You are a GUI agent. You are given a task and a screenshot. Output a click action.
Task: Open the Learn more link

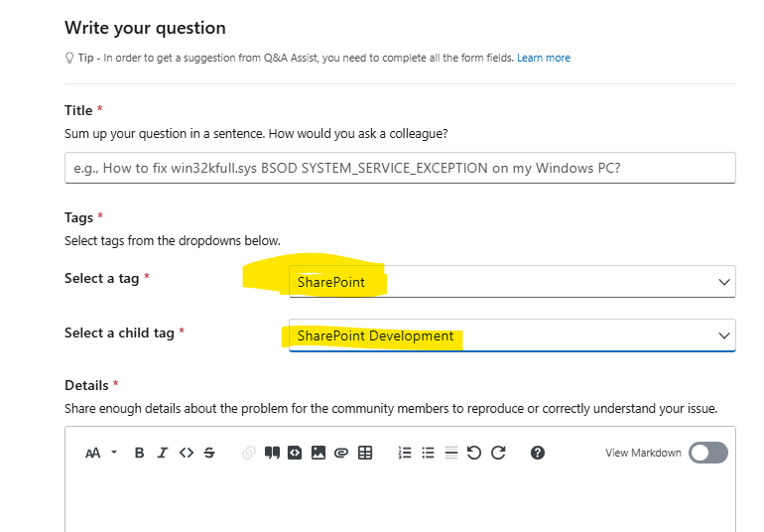pyautogui.click(x=544, y=58)
